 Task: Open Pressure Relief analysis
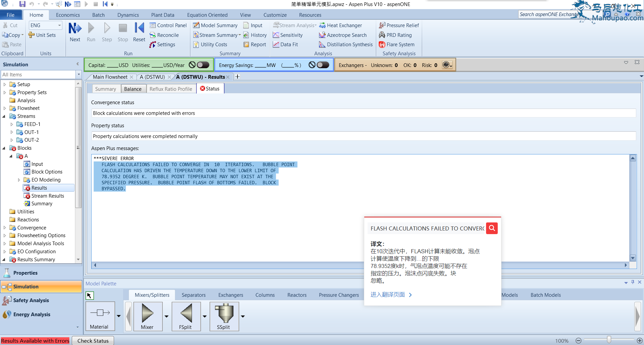click(399, 25)
